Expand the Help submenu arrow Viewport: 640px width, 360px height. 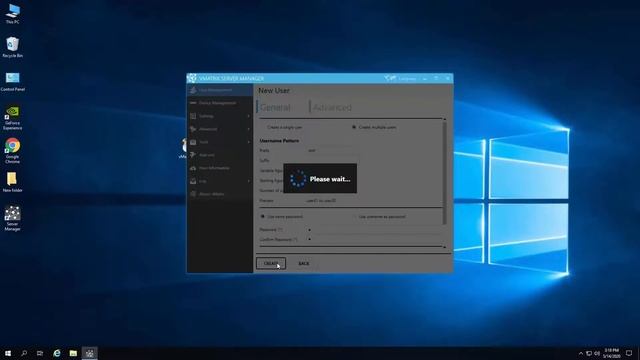pyautogui.click(x=249, y=181)
